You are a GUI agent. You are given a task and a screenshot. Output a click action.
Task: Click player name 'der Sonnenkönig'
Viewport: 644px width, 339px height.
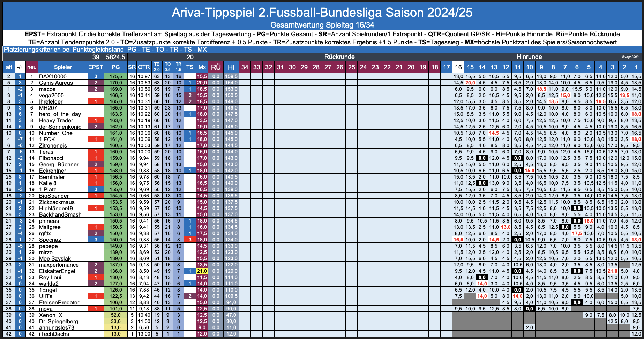pyautogui.click(x=60, y=127)
